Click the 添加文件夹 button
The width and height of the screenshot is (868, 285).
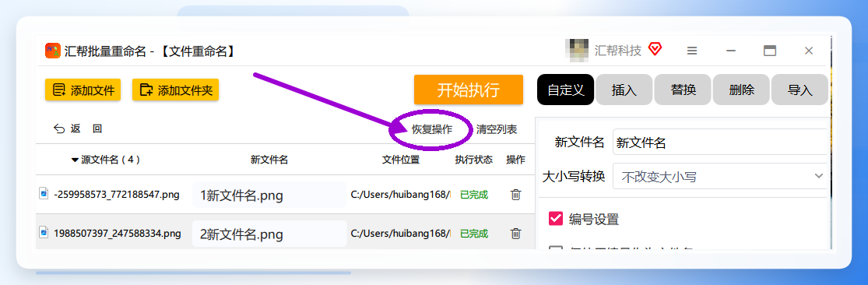click(175, 90)
